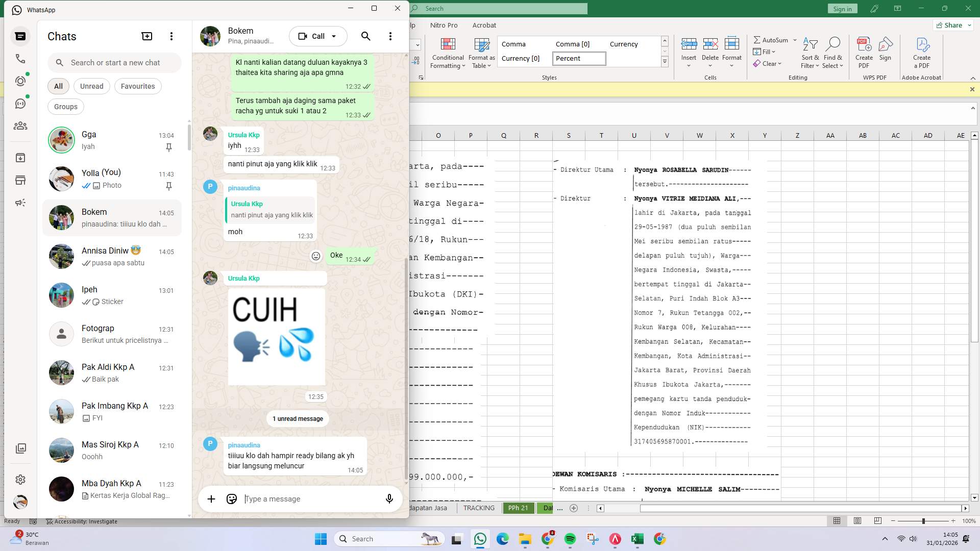Expand the Call button dropdown arrow
The width and height of the screenshot is (980, 551).
pos(333,36)
